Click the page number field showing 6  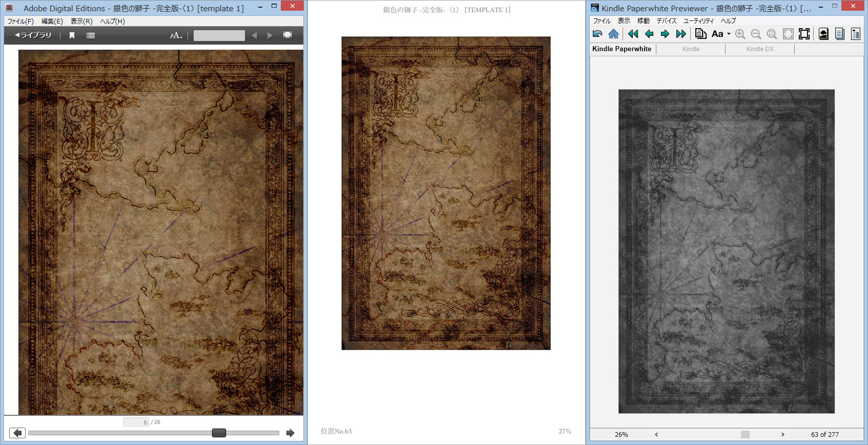point(136,422)
